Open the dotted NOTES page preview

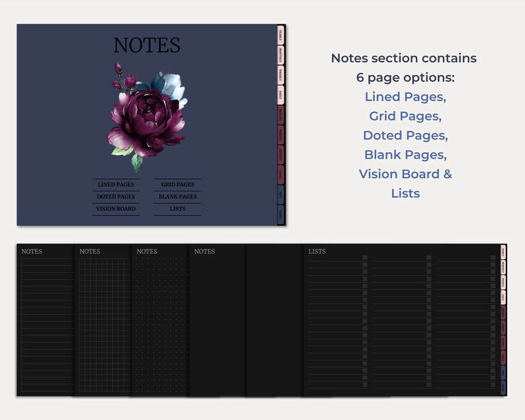click(160, 320)
